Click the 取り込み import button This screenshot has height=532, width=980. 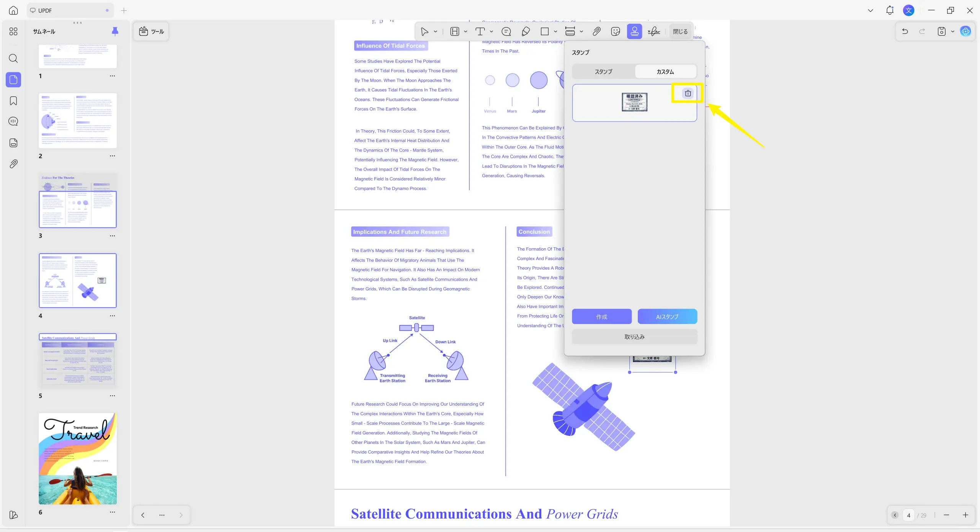[x=634, y=337]
